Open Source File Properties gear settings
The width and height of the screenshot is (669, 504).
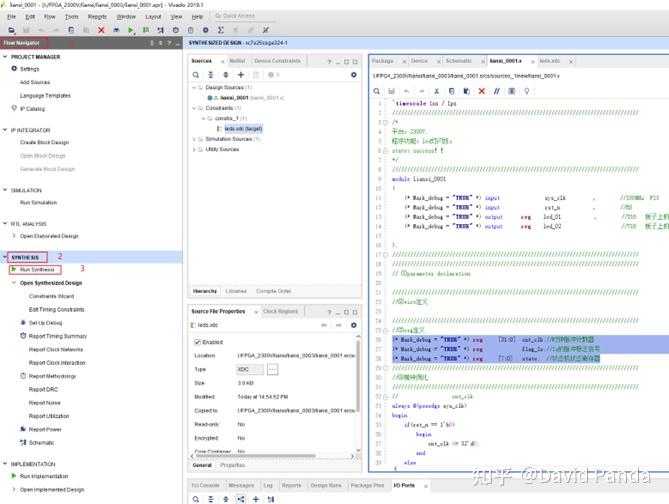[353, 324]
